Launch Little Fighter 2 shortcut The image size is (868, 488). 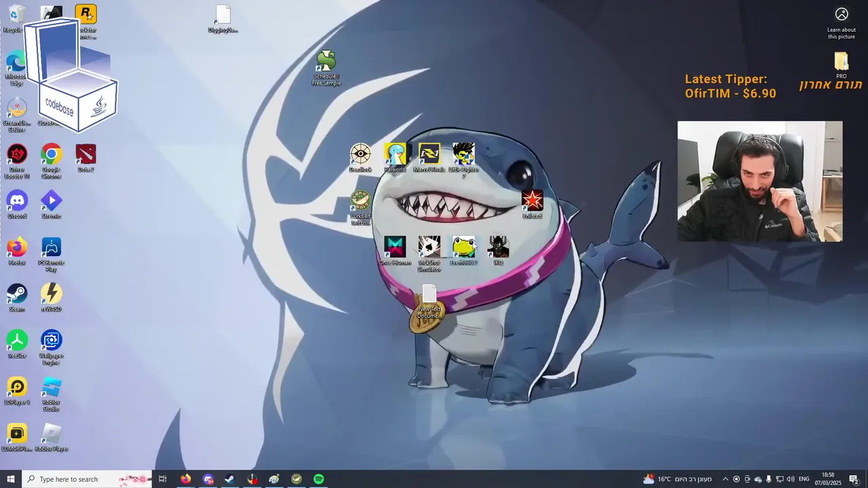pyautogui.click(x=464, y=161)
